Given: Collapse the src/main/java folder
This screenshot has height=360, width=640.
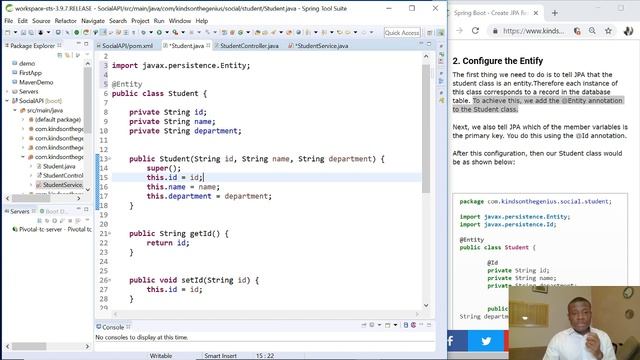Looking at the screenshot, I should (15, 110).
